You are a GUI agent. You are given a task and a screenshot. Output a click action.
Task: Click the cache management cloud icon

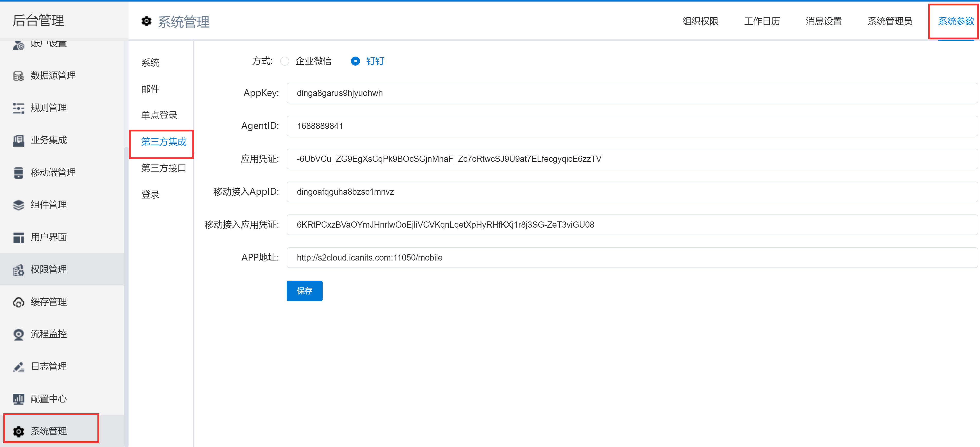coord(18,302)
